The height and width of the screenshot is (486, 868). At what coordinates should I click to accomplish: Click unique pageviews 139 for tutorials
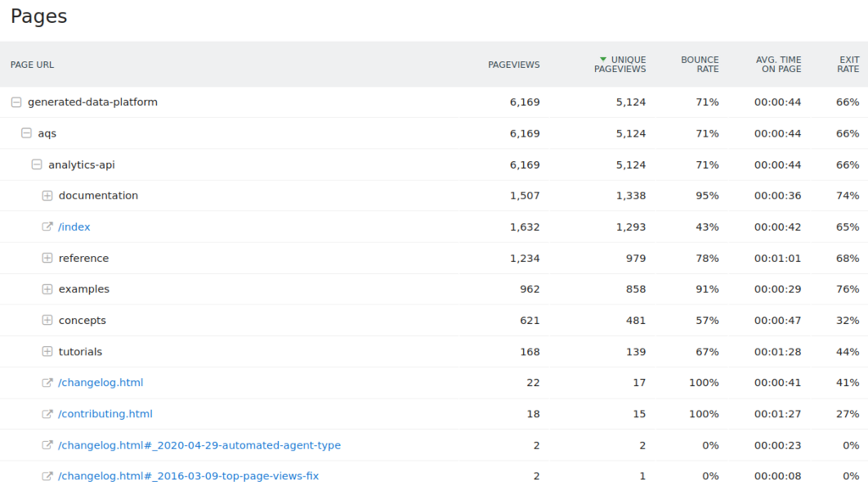(636, 352)
